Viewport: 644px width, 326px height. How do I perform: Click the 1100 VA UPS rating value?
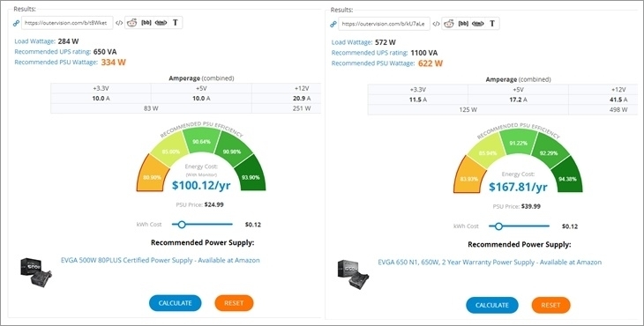[424, 53]
